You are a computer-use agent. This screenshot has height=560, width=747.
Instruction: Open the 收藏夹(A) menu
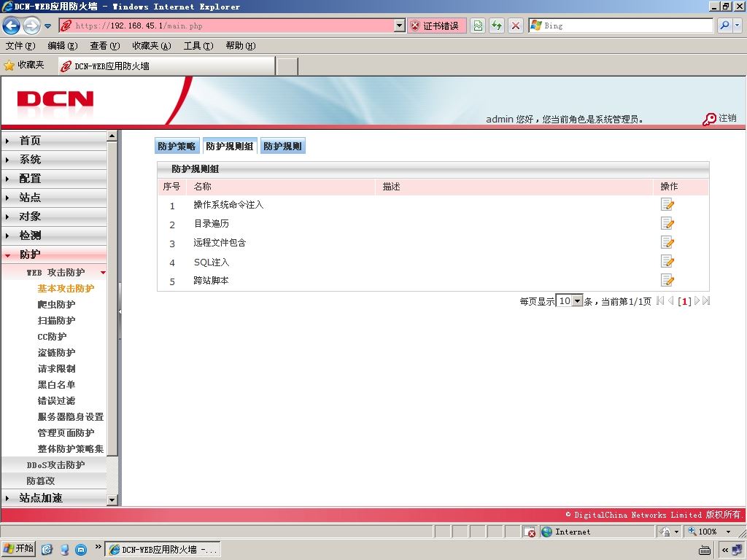coord(152,46)
